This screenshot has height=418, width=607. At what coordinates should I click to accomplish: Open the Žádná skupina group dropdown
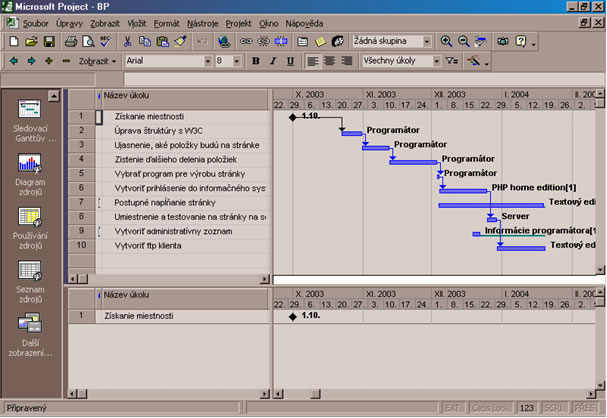(427, 41)
